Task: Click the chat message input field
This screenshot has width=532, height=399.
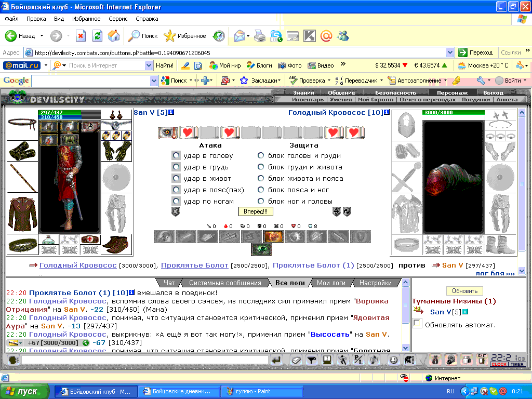Action: pos(145,360)
